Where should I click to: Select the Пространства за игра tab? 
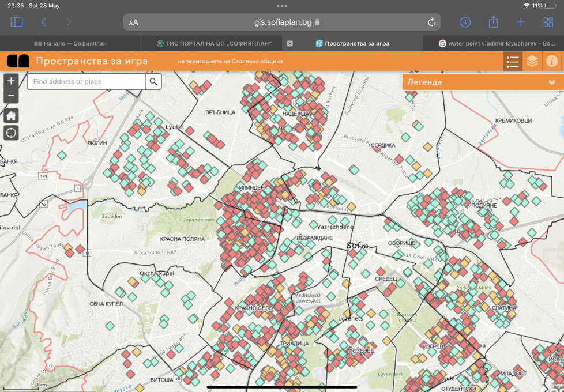pyautogui.click(x=352, y=43)
